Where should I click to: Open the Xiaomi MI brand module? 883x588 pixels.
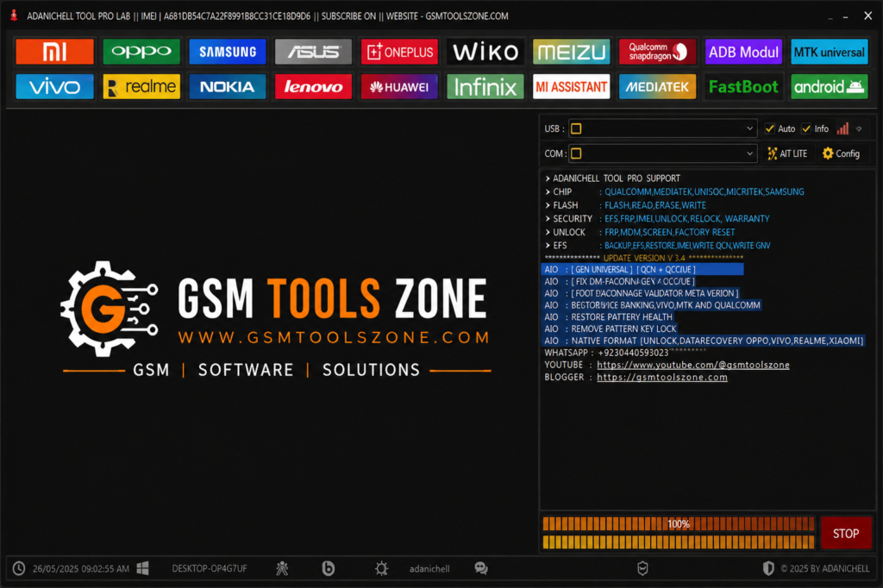54,52
